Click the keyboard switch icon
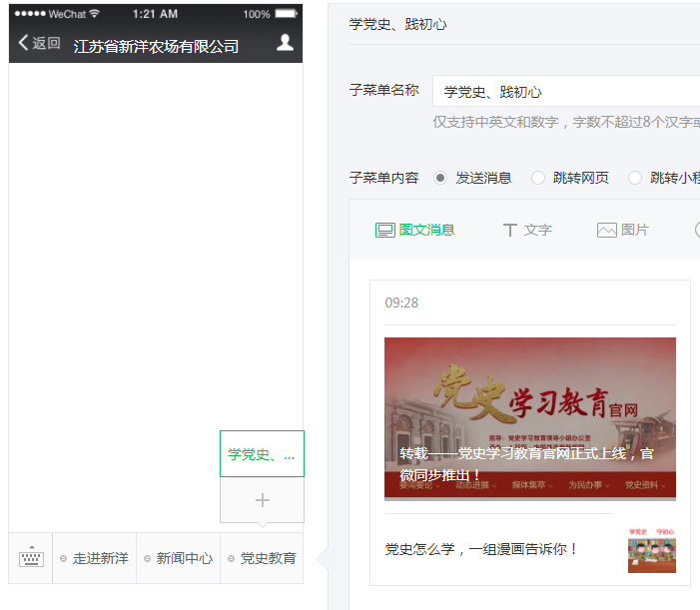This screenshot has height=610, width=700. [31, 558]
